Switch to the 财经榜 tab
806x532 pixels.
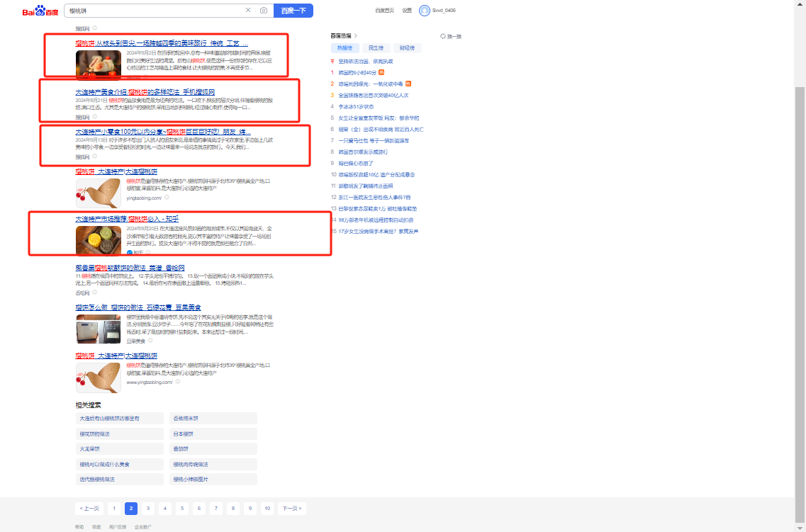click(408, 48)
